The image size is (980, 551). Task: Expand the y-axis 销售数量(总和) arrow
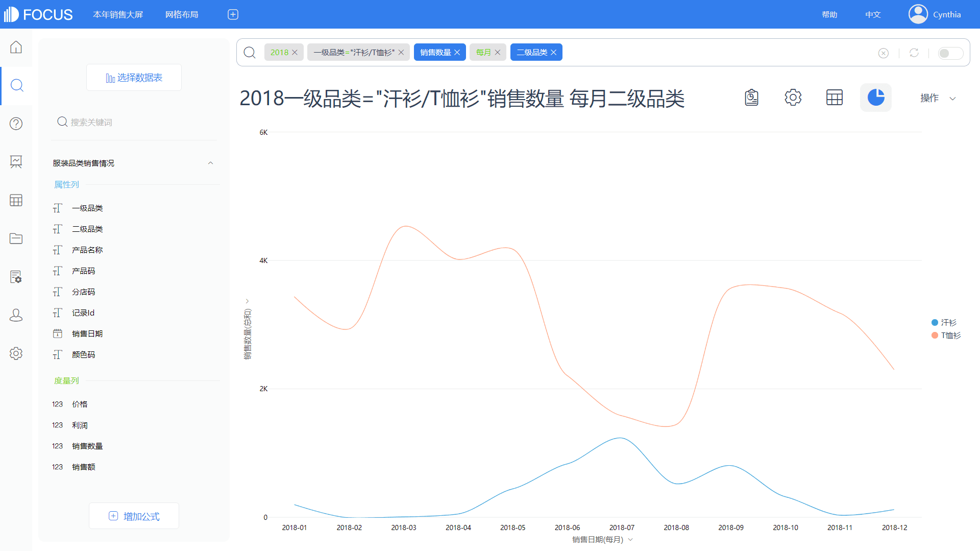pos(247,301)
